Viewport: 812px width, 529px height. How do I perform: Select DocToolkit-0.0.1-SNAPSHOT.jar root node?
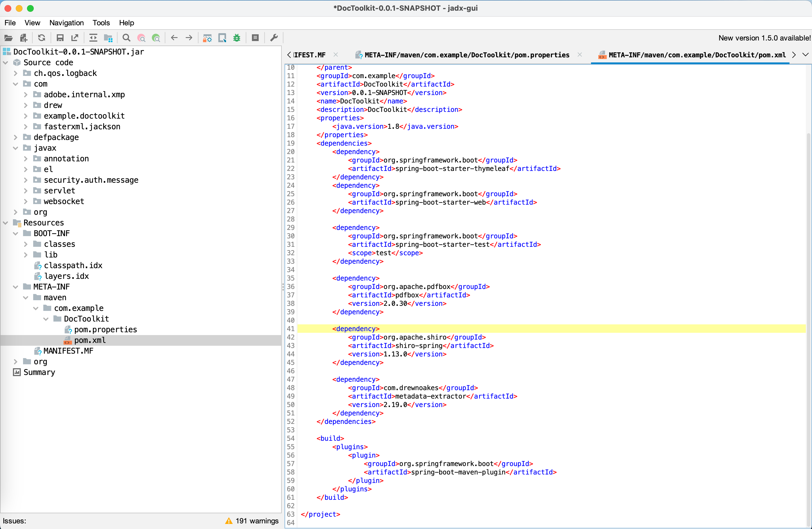tap(78, 52)
